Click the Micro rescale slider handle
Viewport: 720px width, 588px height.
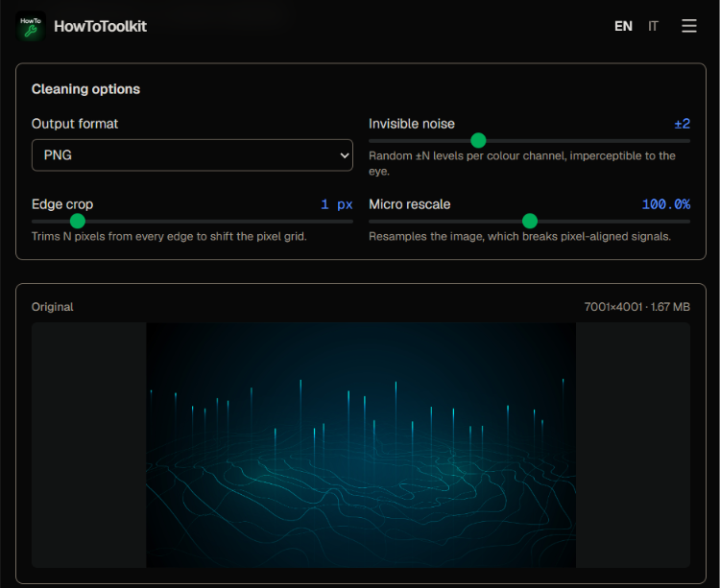(x=530, y=221)
